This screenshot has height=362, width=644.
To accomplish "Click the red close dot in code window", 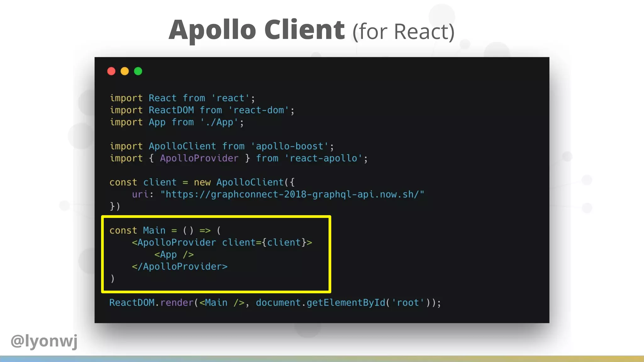I will [111, 71].
